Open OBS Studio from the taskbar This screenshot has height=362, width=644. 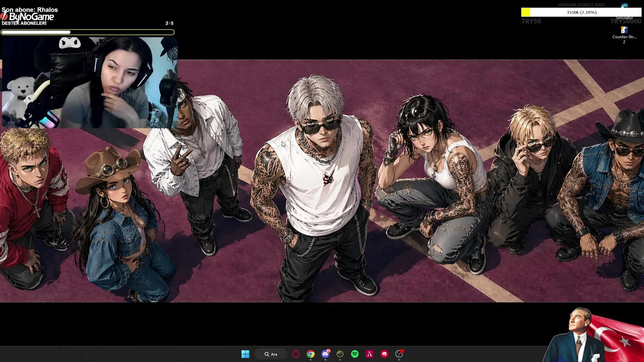(x=399, y=354)
